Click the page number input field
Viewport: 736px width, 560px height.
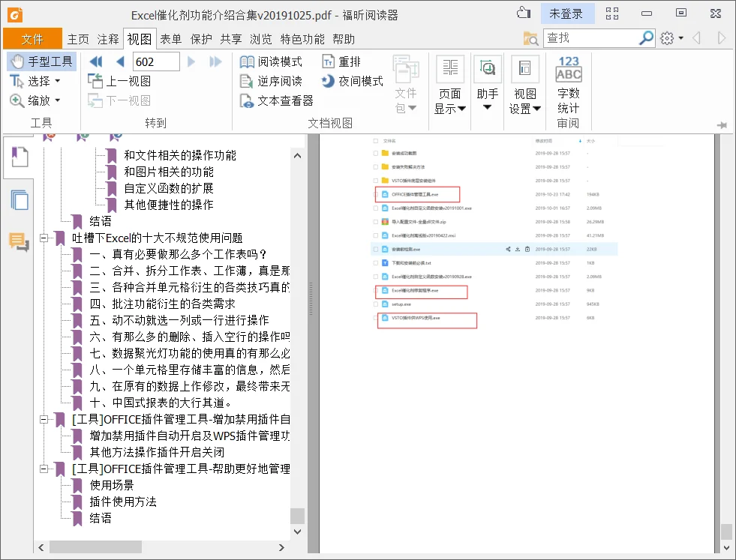pyautogui.click(x=156, y=62)
